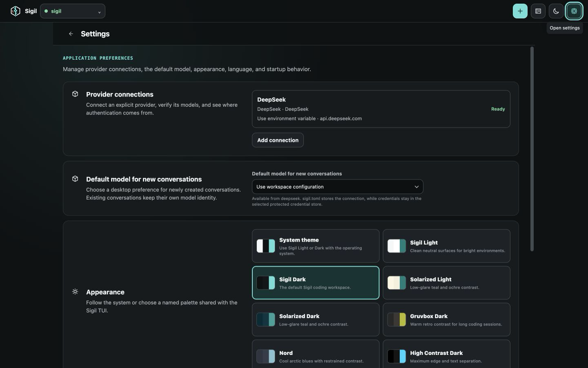Screen dimensions: 588x368
Task: Switch theme with the moon icon
Action: (x=556, y=11)
